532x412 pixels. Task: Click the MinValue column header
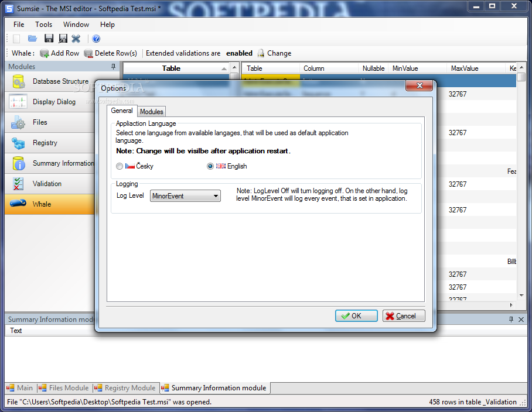pos(417,68)
